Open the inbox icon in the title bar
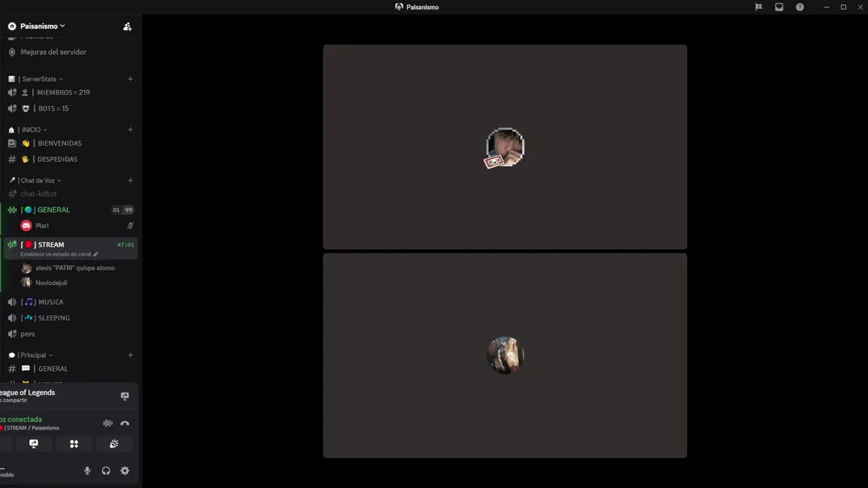 pyautogui.click(x=779, y=7)
